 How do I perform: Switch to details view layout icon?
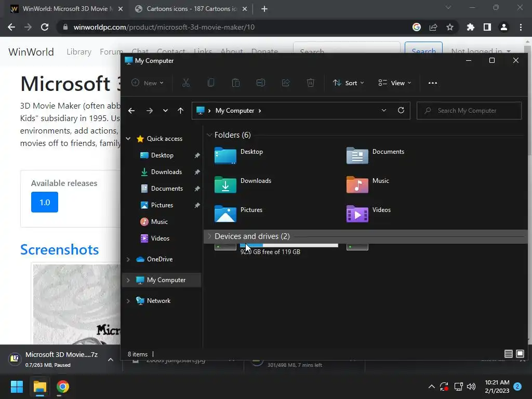tap(508, 354)
